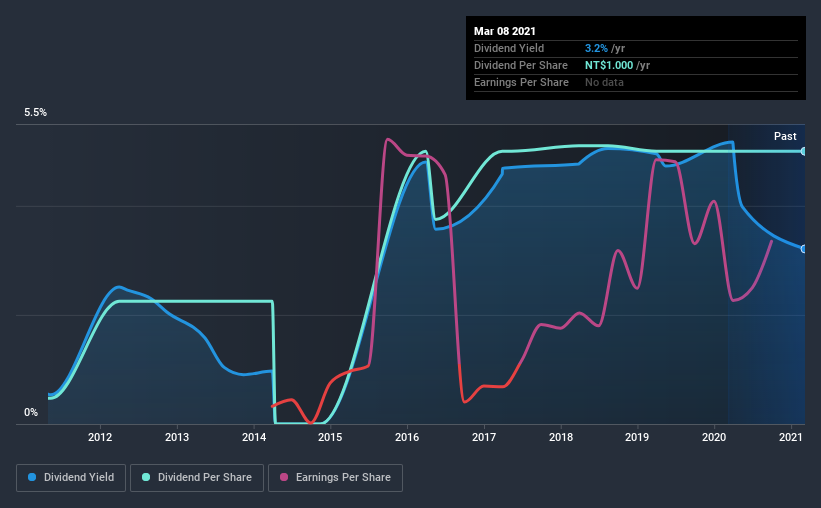Toggle the Dividend Yield legend button

tap(71, 478)
